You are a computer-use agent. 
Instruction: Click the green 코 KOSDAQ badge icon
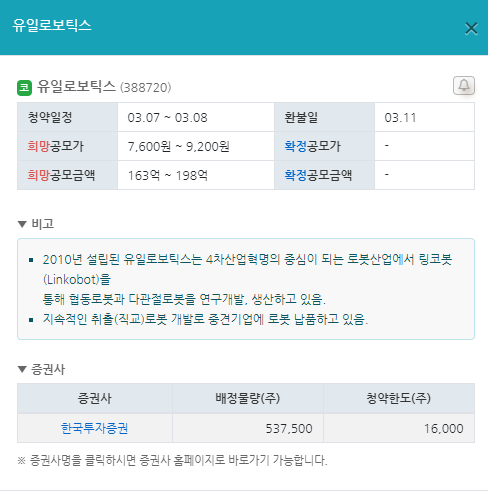24,88
